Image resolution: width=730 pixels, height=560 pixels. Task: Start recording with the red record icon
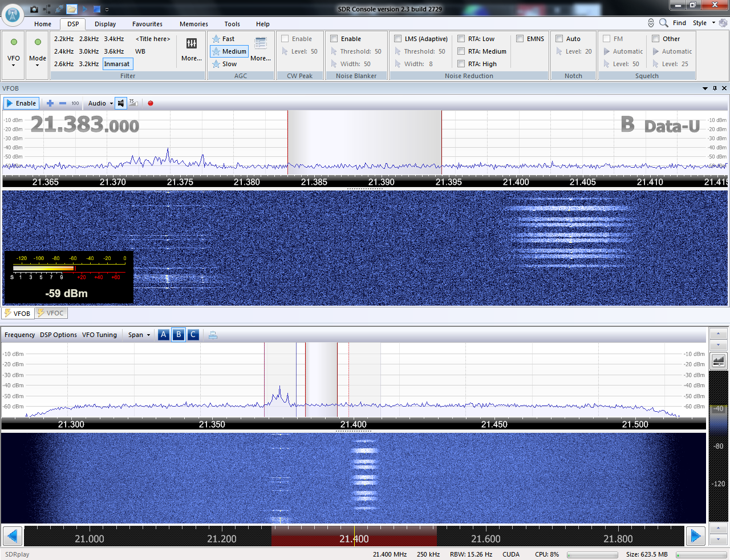pos(150,103)
